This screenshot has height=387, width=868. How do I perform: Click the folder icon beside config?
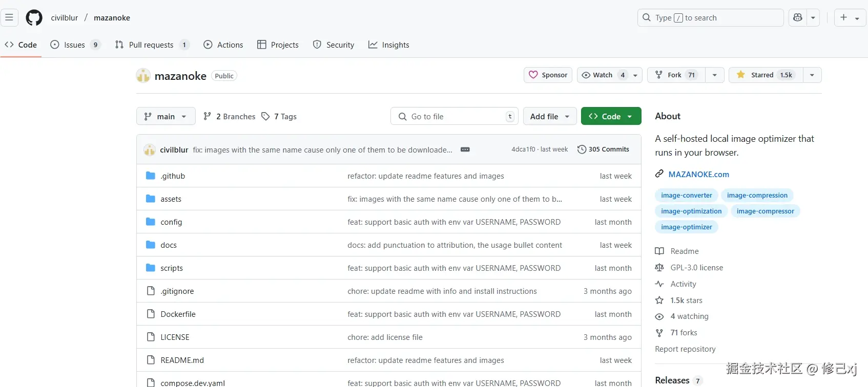(x=151, y=222)
